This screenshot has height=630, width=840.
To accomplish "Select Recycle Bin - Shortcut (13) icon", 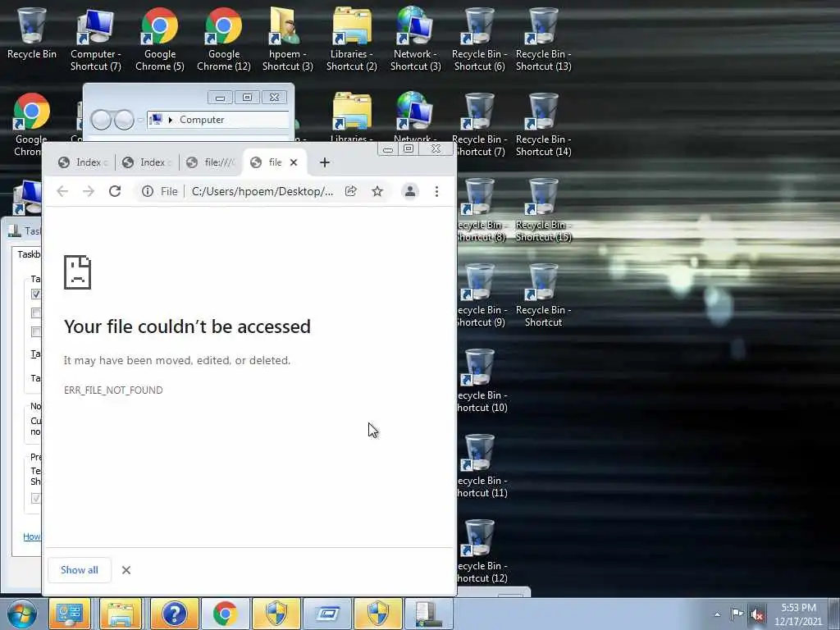I will pyautogui.click(x=543, y=39).
